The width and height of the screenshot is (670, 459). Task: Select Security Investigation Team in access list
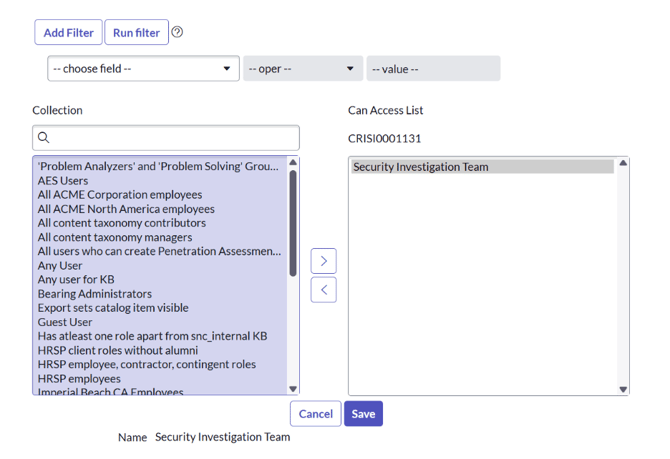483,167
